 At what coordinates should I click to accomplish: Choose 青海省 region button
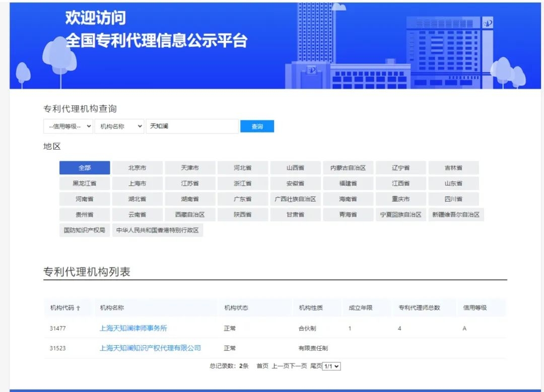point(349,214)
